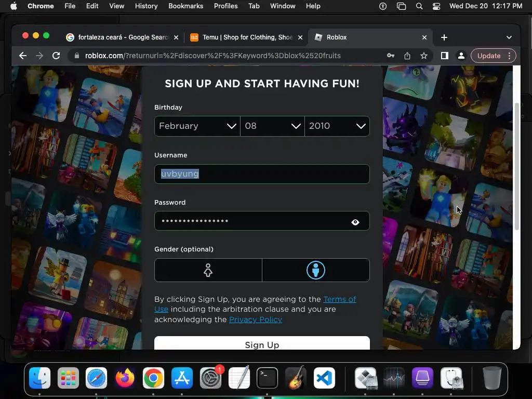Viewport: 532px width, 399px height.
Task: Open the Chrome three-dot menu
Action: click(x=509, y=56)
